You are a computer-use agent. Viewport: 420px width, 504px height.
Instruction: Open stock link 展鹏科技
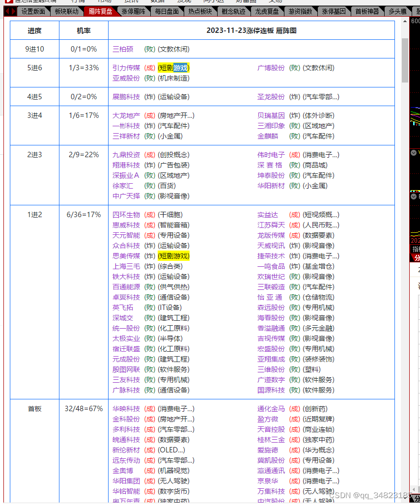point(126,97)
